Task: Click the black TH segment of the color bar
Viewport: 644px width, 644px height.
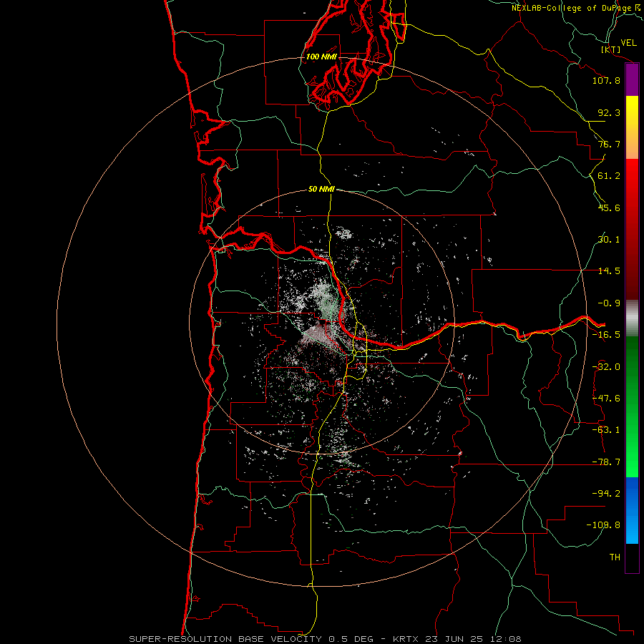Action: [x=632, y=558]
